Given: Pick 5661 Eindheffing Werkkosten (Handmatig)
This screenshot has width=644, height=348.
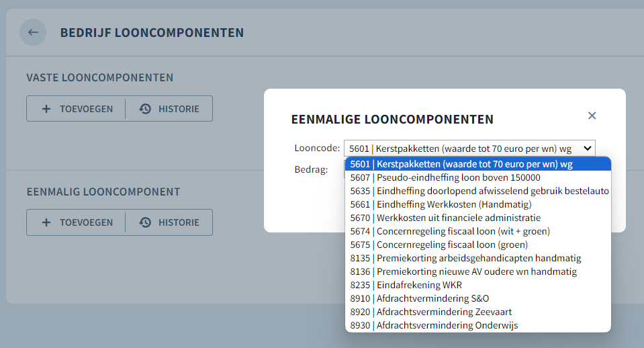Looking at the screenshot, I should tap(478, 204).
